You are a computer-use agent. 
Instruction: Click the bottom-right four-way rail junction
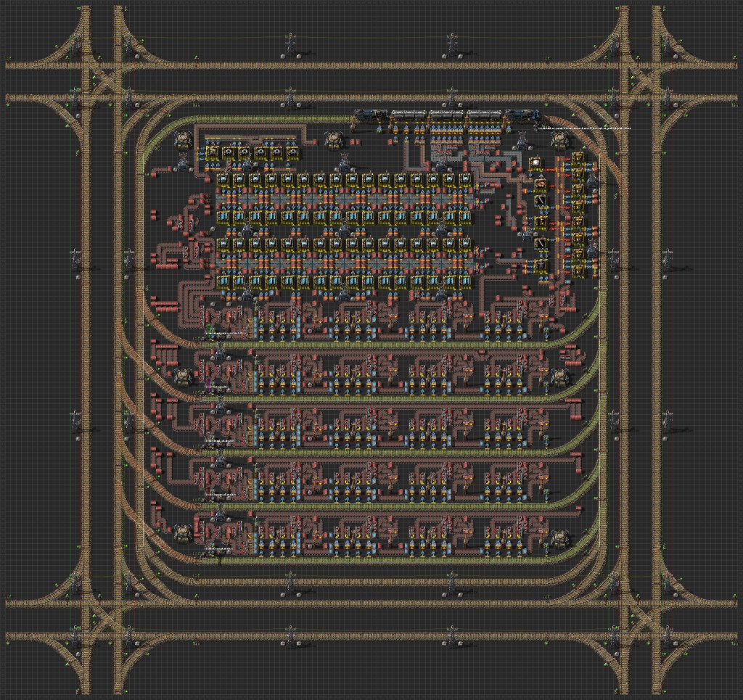[641, 619]
